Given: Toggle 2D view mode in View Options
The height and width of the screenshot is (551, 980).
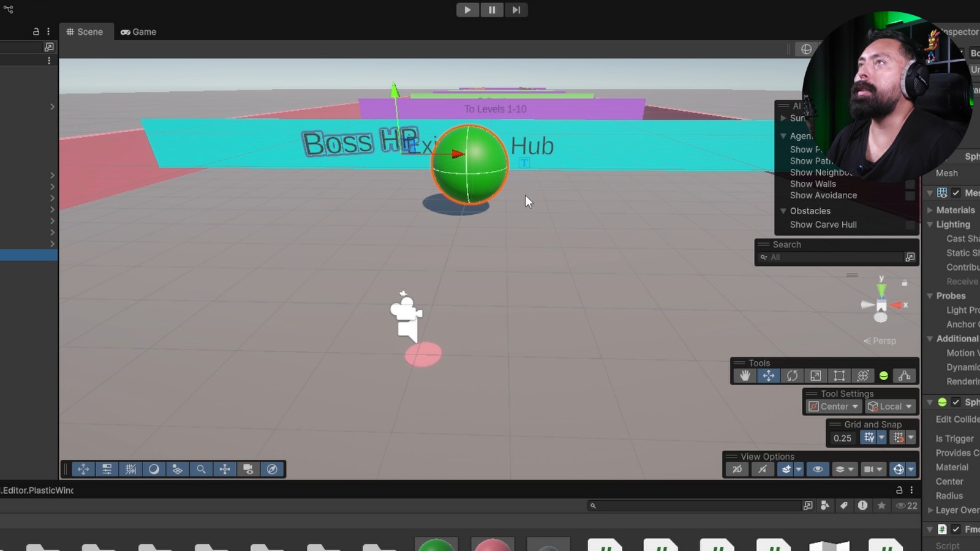Looking at the screenshot, I should tap(737, 469).
